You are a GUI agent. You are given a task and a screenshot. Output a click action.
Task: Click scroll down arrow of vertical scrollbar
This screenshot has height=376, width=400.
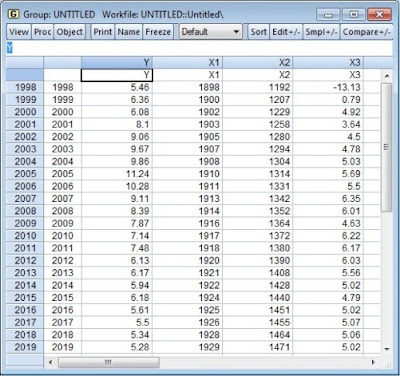click(x=387, y=349)
